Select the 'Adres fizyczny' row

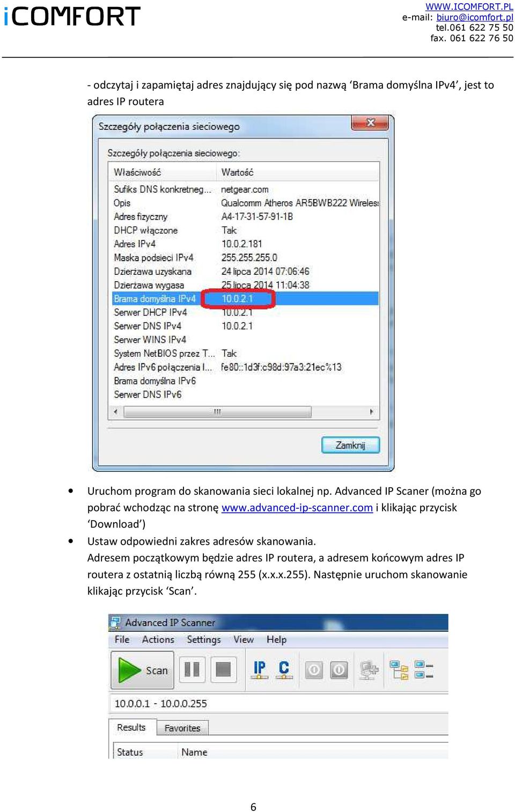(244, 216)
